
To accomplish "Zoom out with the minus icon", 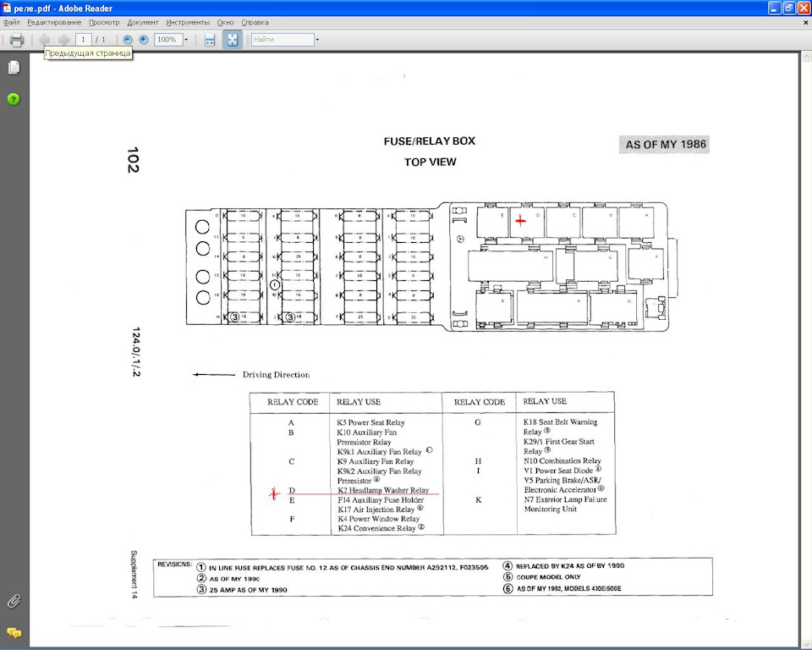I will [x=128, y=40].
